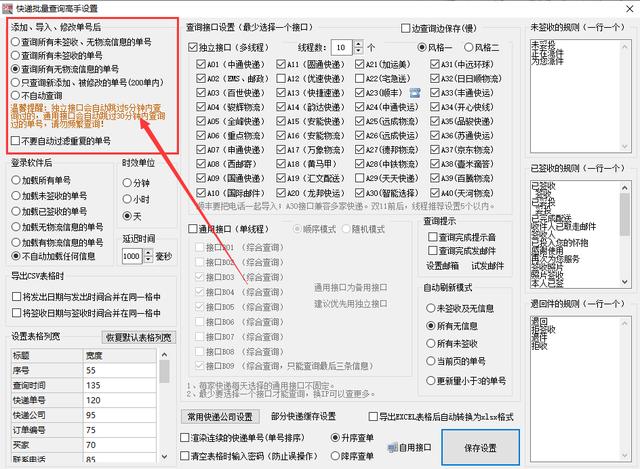Enable the A12 优速快递 interface checkbox

[279, 78]
